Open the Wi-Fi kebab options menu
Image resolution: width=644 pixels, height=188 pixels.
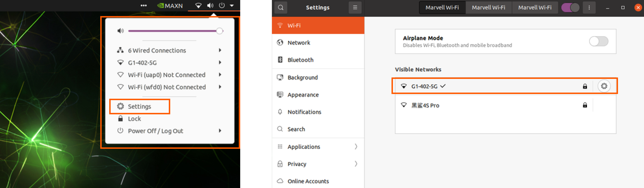(x=589, y=7)
